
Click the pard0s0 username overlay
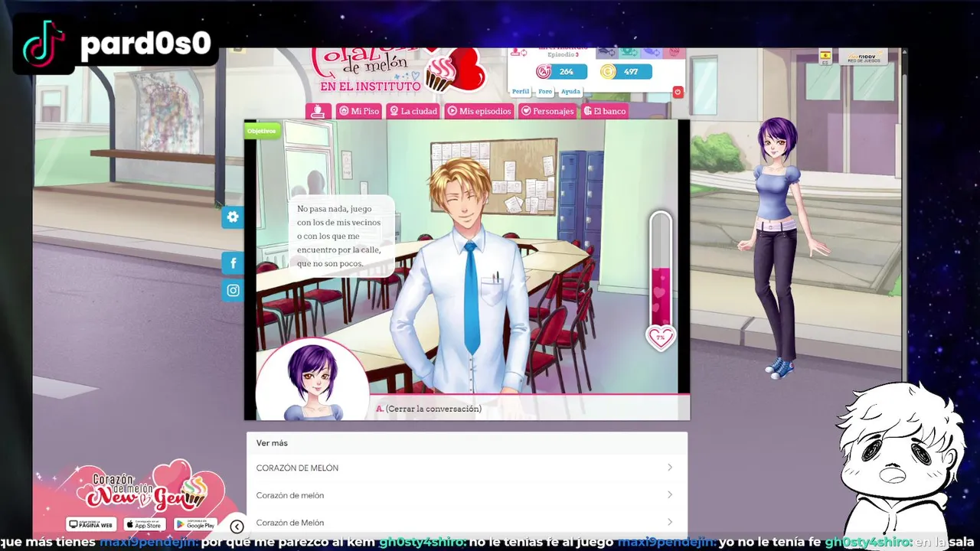[145, 44]
